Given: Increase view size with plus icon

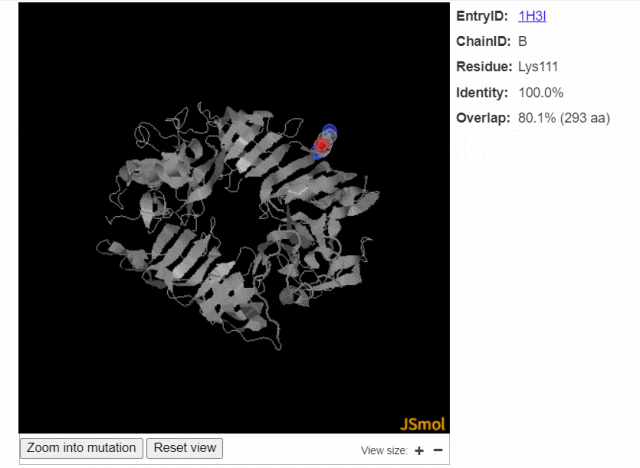Looking at the screenshot, I should tap(419, 450).
